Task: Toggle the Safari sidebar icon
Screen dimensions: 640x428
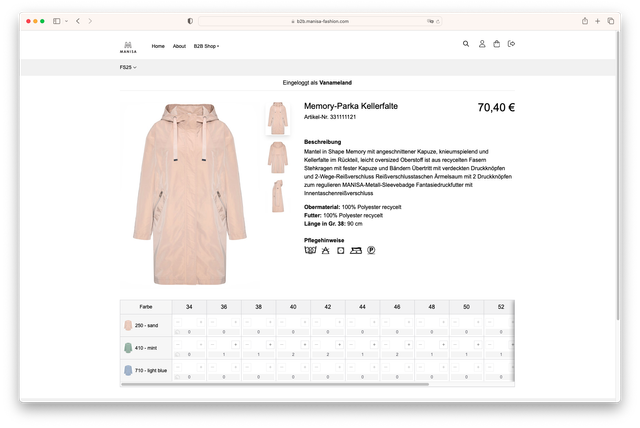Action: 57,20
